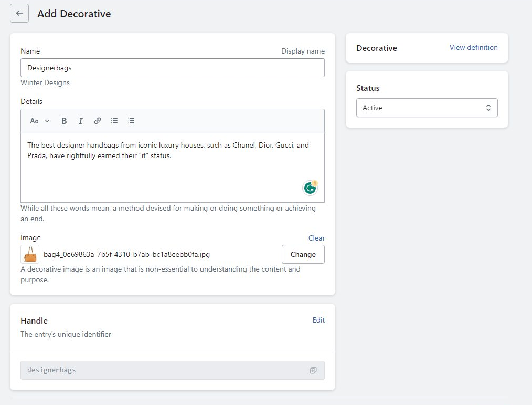The width and height of the screenshot is (532, 405).
Task: Open the View definition link
Action: 473,47
